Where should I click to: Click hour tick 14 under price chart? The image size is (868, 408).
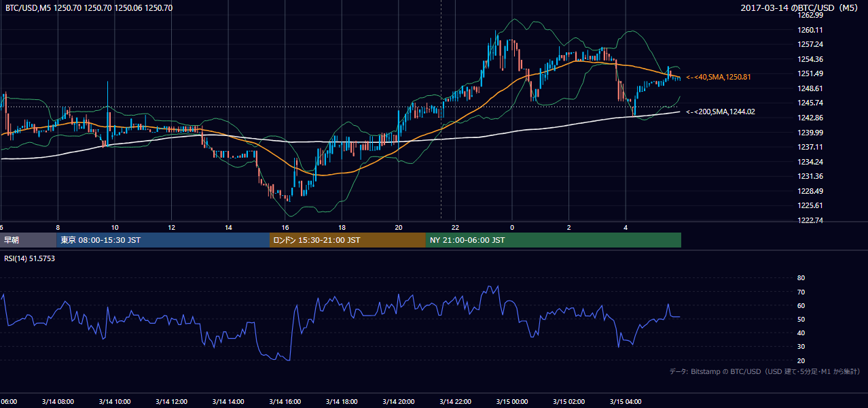228,228
